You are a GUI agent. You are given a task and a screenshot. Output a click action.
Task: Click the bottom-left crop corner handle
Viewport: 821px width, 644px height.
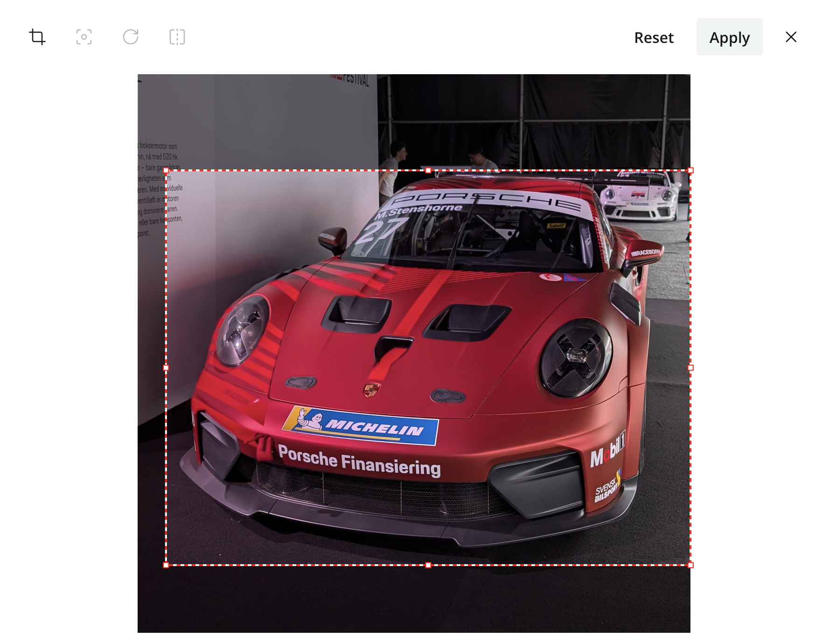coord(166,565)
